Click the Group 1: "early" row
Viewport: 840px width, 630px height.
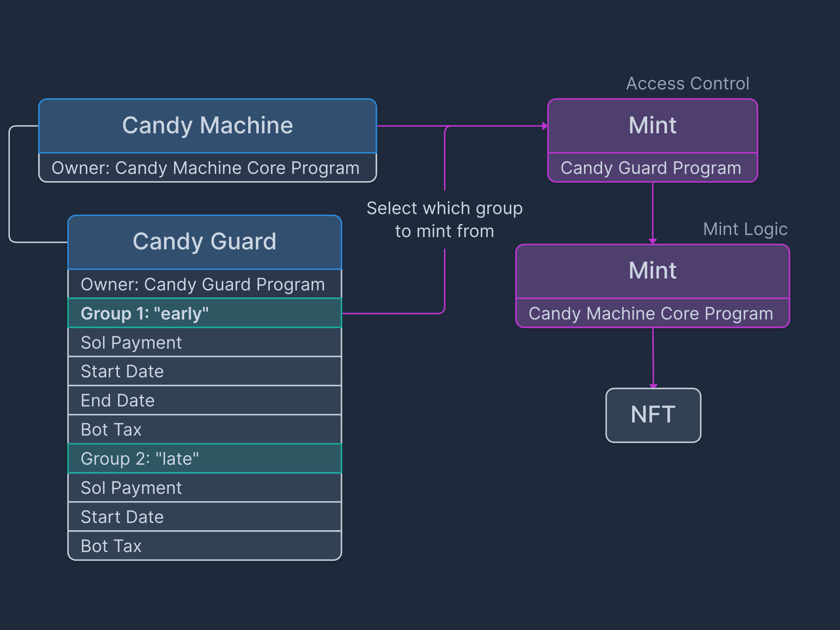pyautogui.click(x=205, y=313)
